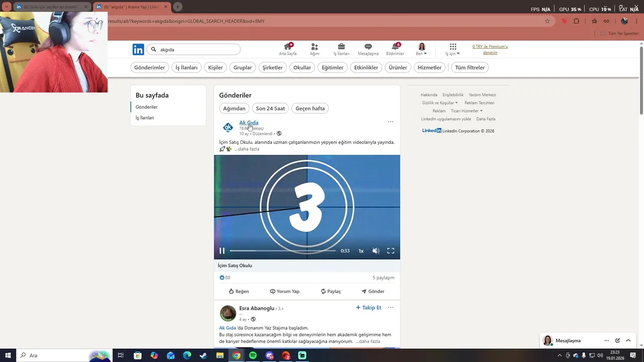
Task: Filter results by Kişiler
Action: tap(215, 67)
